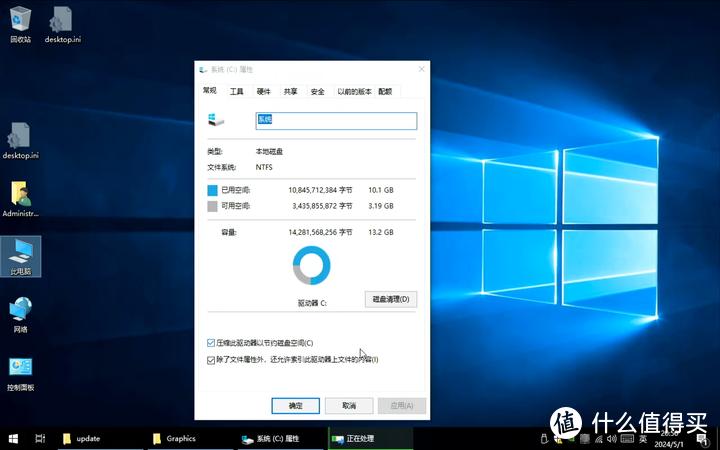This screenshot has height=450, width=720.
Task: Open Task View on the taskbar
Action: 40,438
